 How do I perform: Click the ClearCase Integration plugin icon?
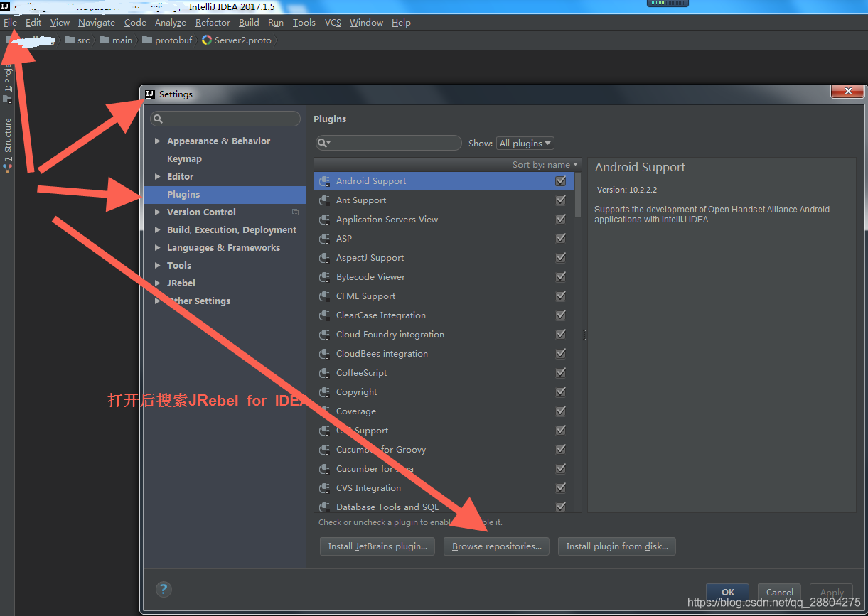324,315
